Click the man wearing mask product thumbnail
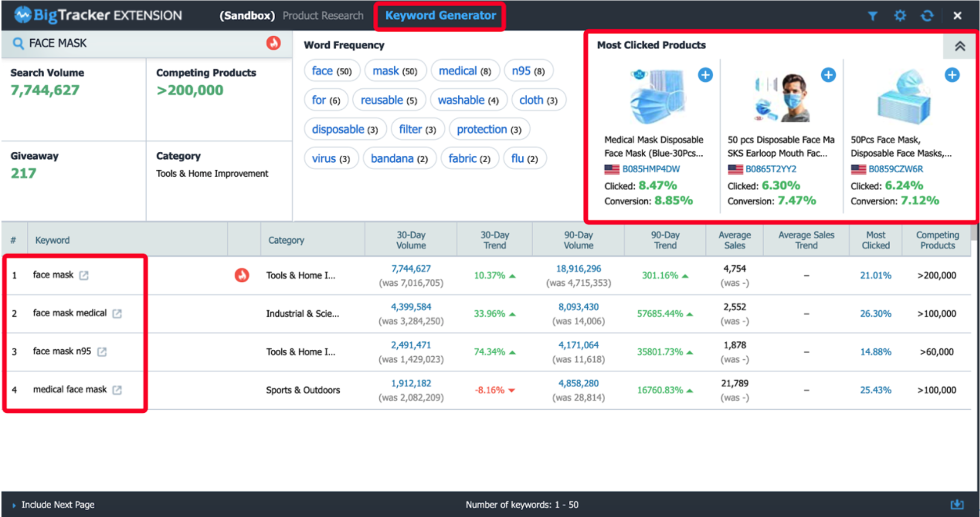Viewport: 980px width, 517px height. pyautogui.click(x=783, y=97)
